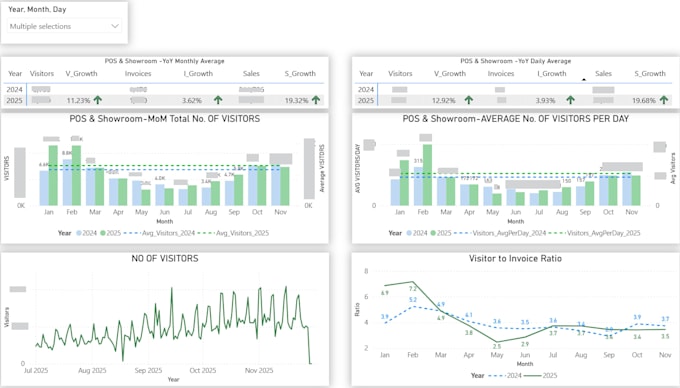Select blue Oct 2024 bar in MoM Total Visitors chart
680x388 pixels.
click(252, 186)
